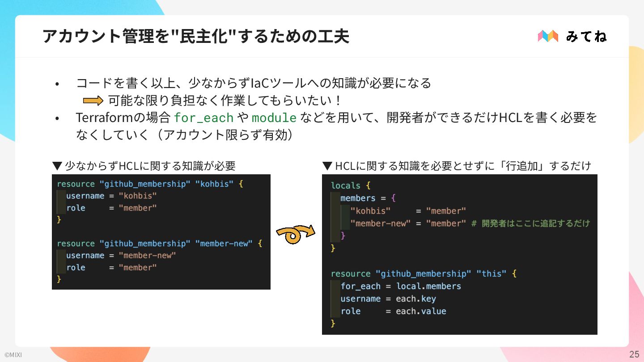This screenshot has height=362, width=644.
Task: Click the curly swirl arrow between code blocks
Action: click(x=295, y=234)
